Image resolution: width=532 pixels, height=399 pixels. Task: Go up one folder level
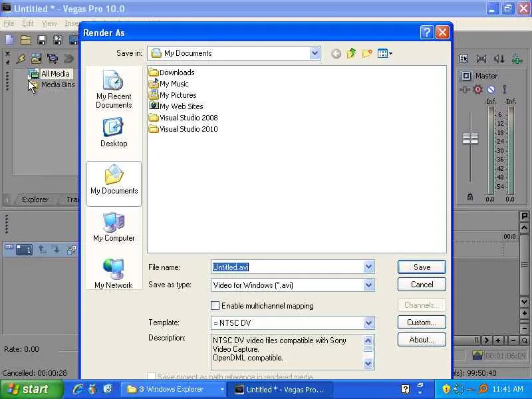pyautogui.click(x=351, y=53)
